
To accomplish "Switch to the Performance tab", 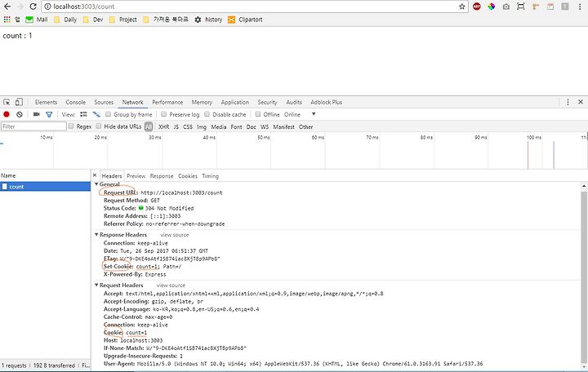I will pyautogui.click(x=167, y=102).
